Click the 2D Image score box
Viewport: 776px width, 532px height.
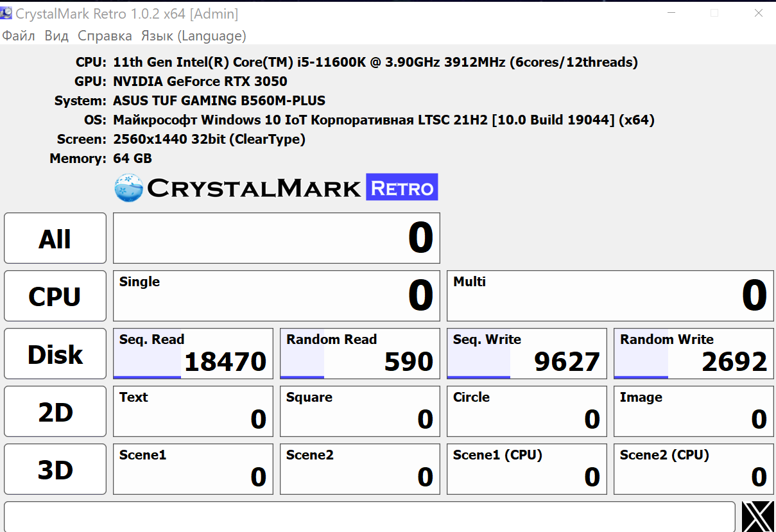tap(694, 411)
